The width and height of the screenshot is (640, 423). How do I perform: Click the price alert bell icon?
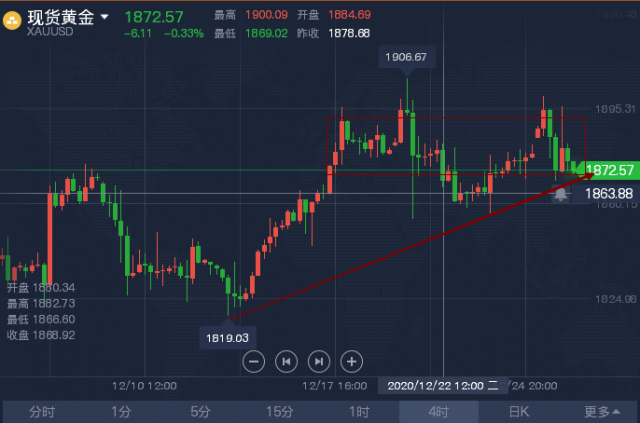(561, 194)
